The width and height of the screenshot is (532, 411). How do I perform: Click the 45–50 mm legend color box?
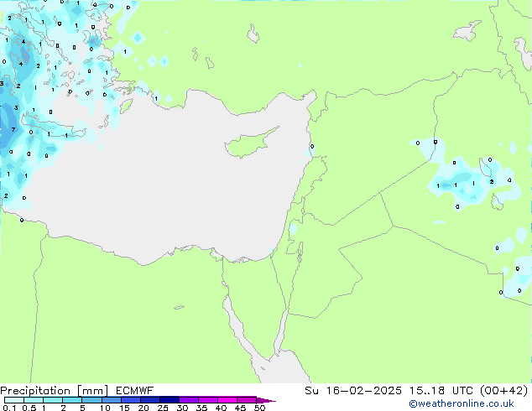pyautogui.click(x=247, y=400)
